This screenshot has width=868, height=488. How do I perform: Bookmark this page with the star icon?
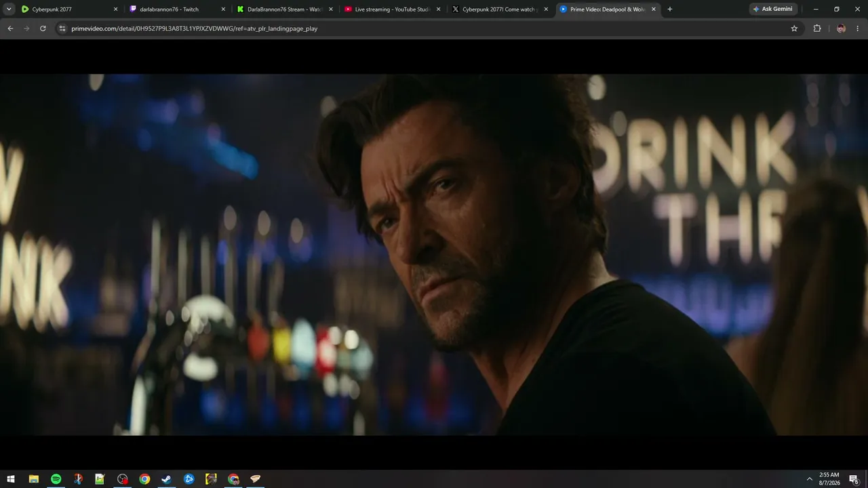pos(794,28)
